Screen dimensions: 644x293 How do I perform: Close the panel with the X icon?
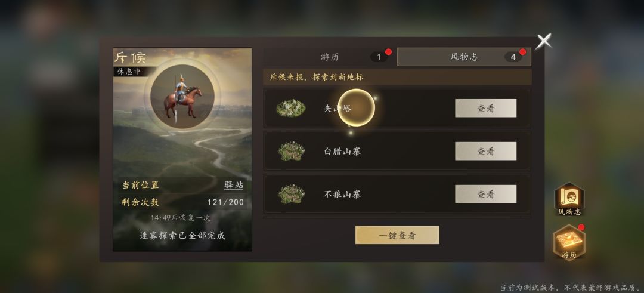pyautogui.click(x=544, y=41)
